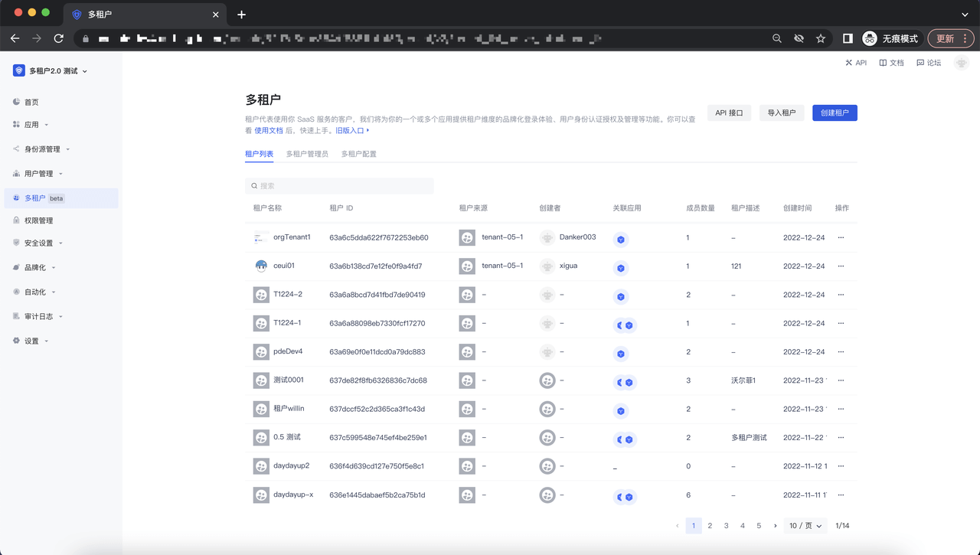Click the 导入租户 button
Image resolution: width=980 pixels, height=555 pixels.
pyautogui.click(x=781, y=113)
